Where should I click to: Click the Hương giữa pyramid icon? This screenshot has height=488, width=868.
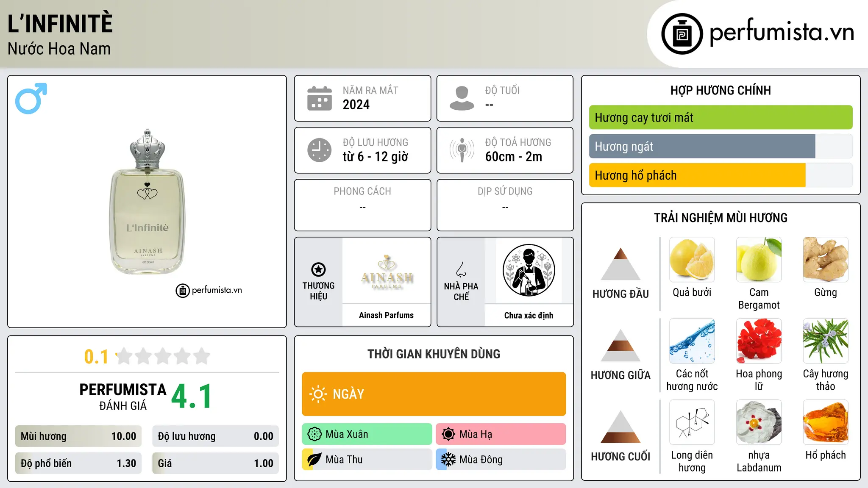[x=620, y=345]
